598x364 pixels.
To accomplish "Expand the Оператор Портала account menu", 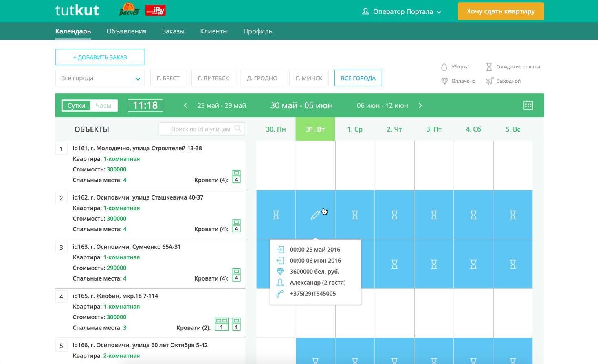I will pyautogui.click(x=401, y=12).
